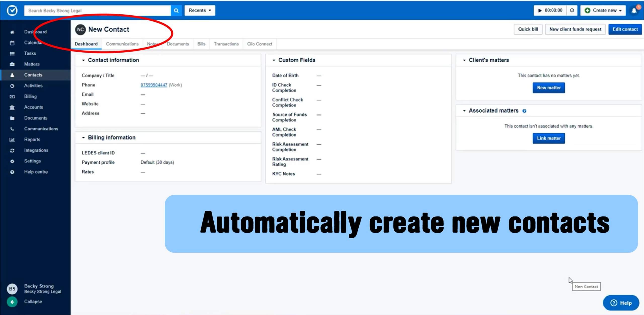Open the Transactions tab
Viewport: 644px width, 315px height.
226,44
